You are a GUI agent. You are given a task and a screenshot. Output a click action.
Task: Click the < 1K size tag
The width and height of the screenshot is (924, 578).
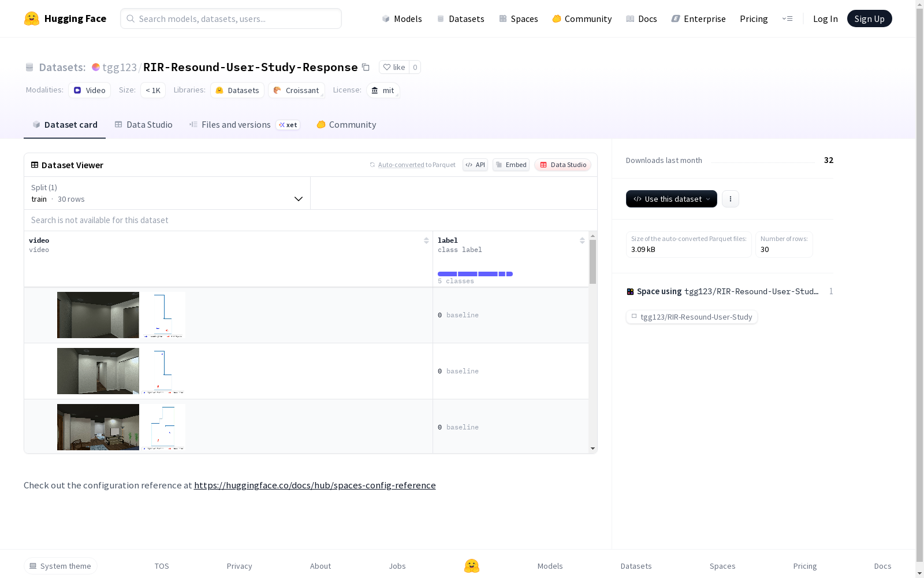[x=153, y=90]
